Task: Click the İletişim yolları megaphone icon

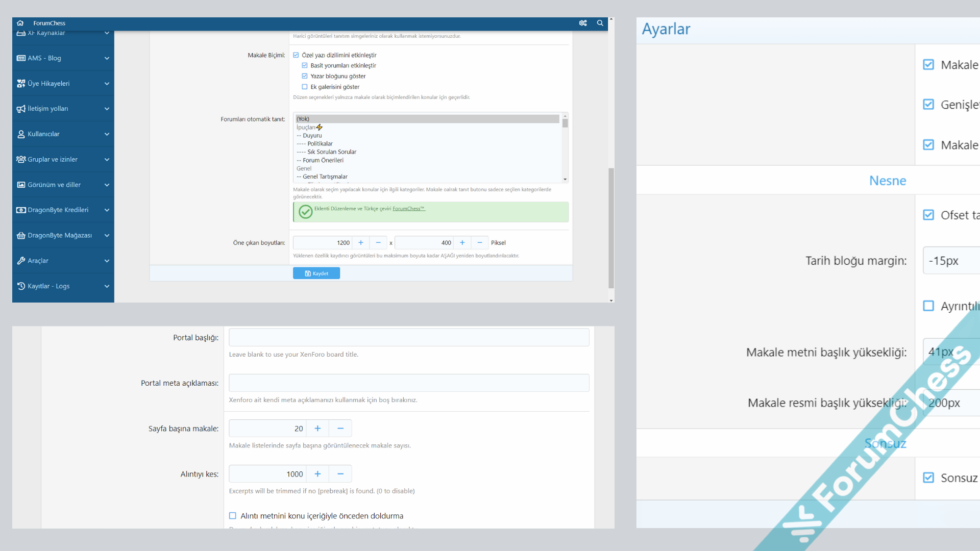Action: (21, 109)
